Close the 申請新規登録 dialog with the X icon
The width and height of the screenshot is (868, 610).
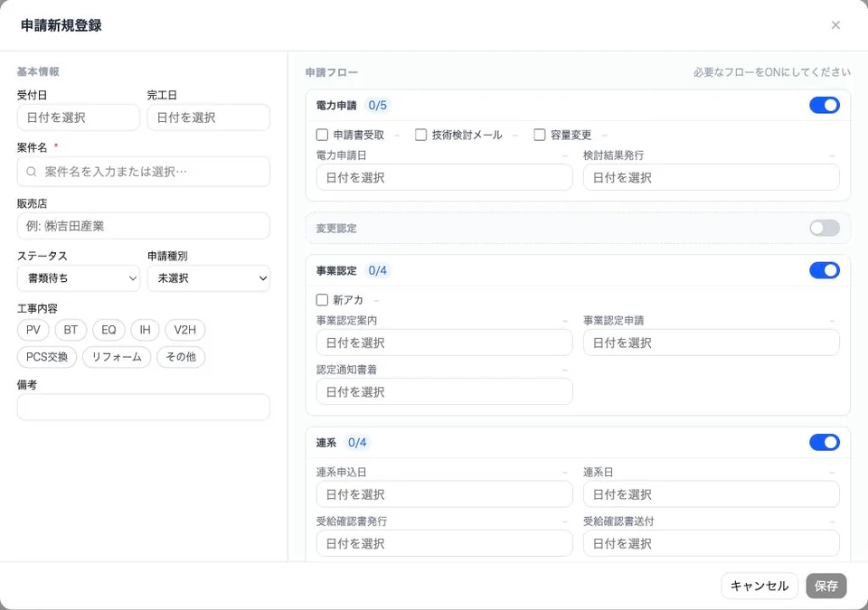tap(835, 25)
